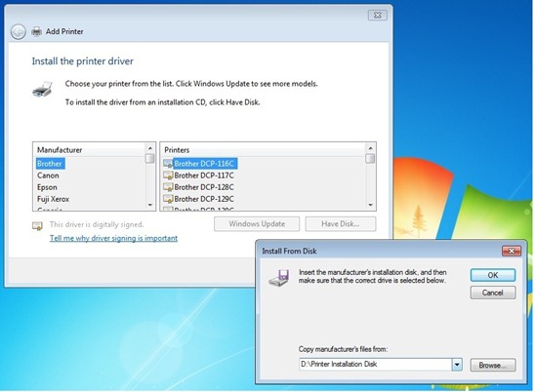
Task: Select Fuji Xerox in the Manufacturer list
Action: [54, 199]
